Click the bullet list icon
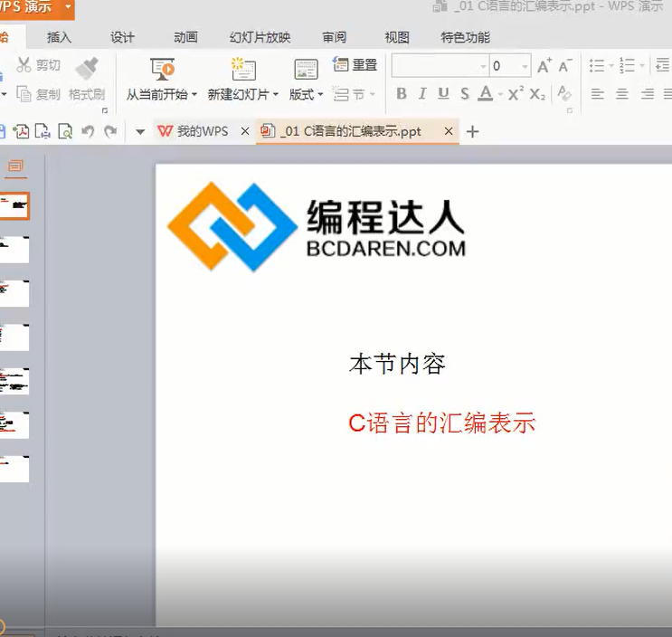This screenshot has height=637, width=672. click(x=597, y=65)
